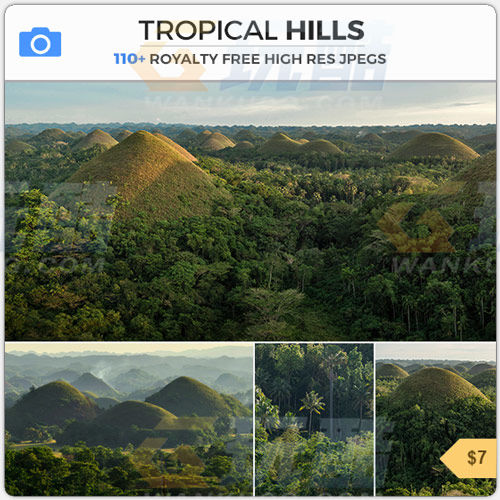Open the large panoramic hills photo
The height and width of the screenshot is (500, 500).
250,211
